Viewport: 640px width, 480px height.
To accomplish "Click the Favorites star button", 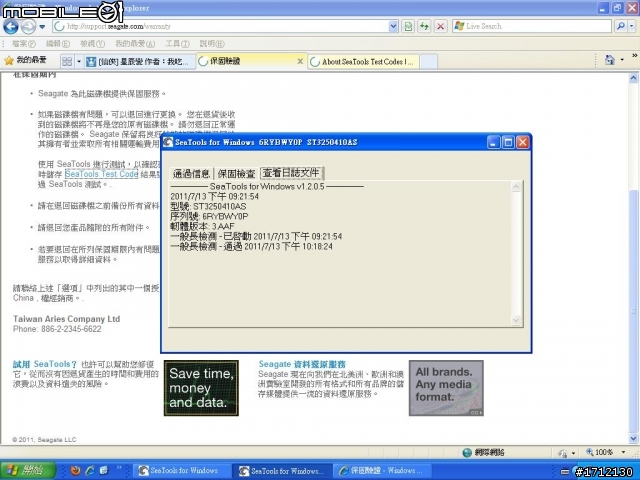I will 25,60.
